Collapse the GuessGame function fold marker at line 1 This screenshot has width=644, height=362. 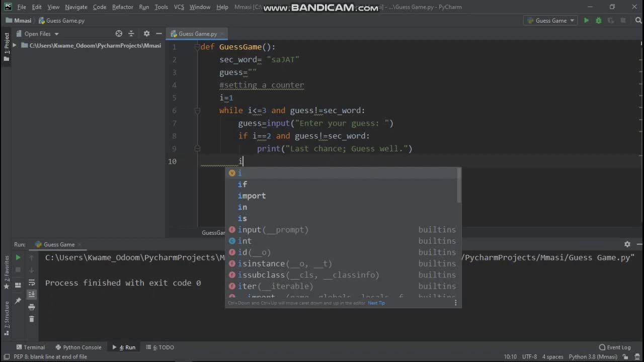pos(197,47)
